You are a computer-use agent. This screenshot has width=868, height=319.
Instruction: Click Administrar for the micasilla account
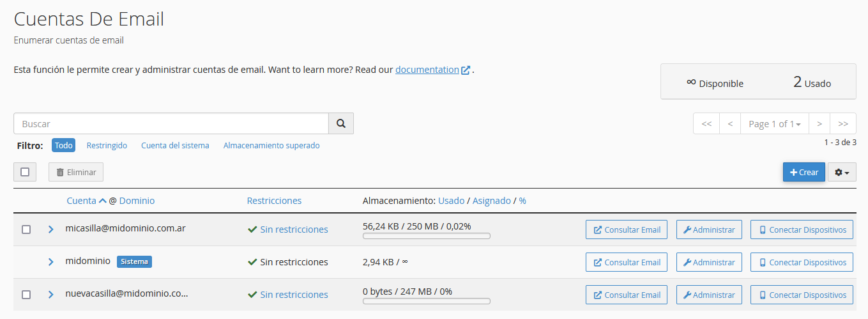[709, 230]
